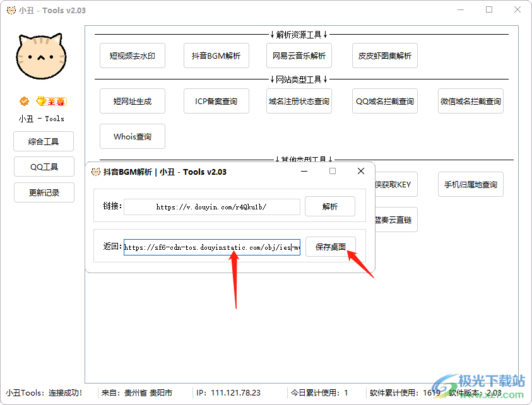Click the 至尊 diamond VIP badge
Screen dimensions: 532x405
[x=51, y=101]
